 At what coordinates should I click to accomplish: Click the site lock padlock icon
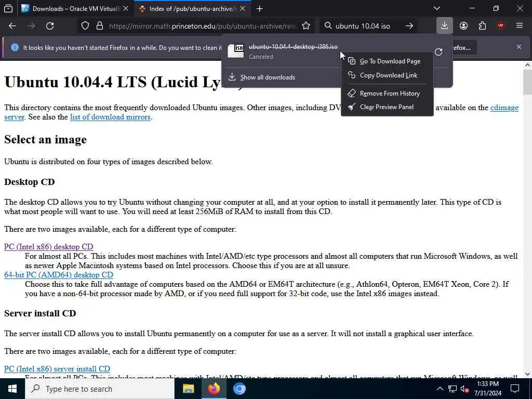99,26
